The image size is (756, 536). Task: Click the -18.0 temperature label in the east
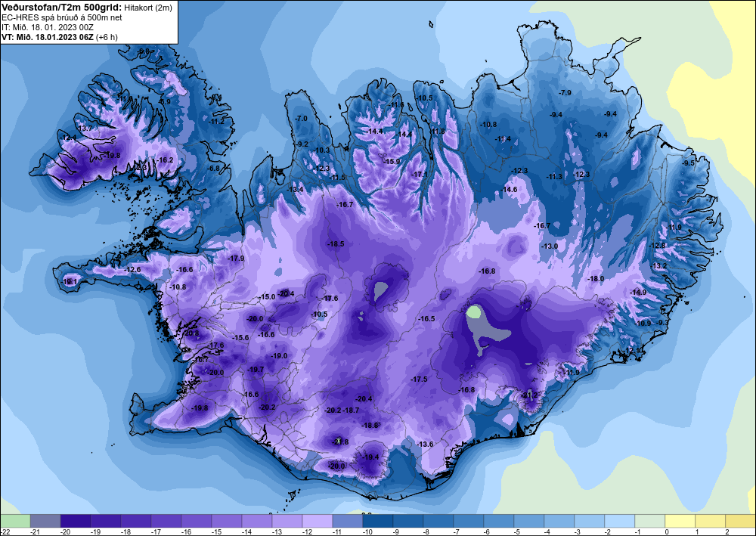pyautogui.click(x=596, y=279)
